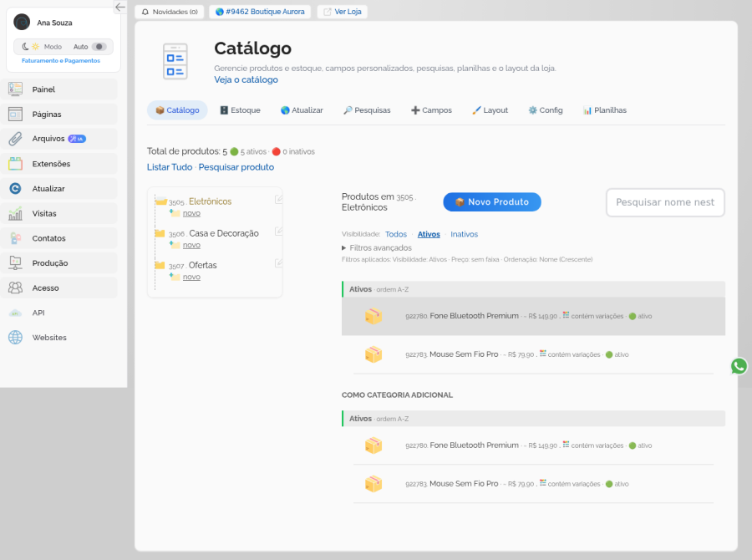
Task: Open Novidades (0) notifications
Action: 170,12
